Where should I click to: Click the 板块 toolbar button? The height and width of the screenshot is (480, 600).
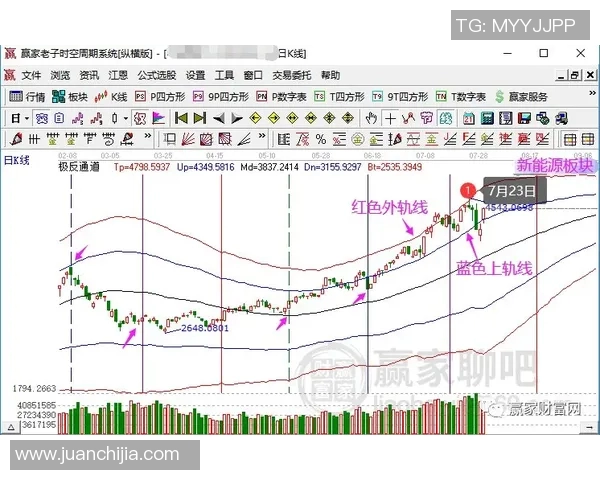click(70, 97)
